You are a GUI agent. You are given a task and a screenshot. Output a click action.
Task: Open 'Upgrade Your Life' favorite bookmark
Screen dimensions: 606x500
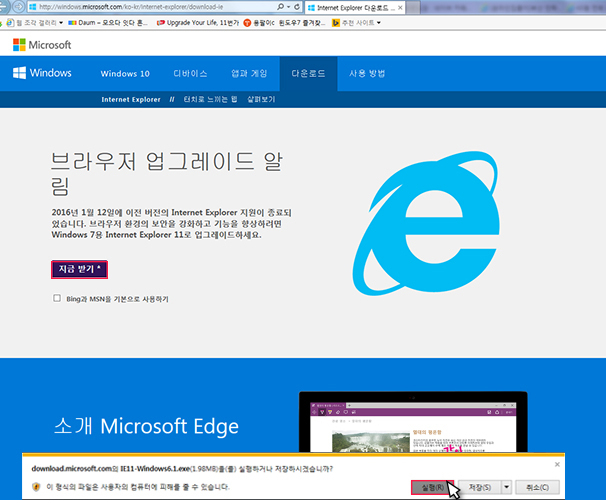(198, 23)
